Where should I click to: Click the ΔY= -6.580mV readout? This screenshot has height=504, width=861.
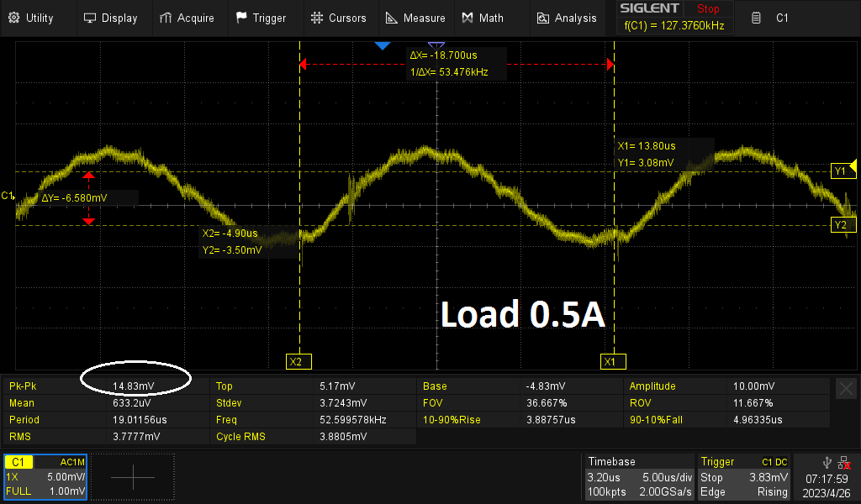pyautogui.click(x=74, y=198)
